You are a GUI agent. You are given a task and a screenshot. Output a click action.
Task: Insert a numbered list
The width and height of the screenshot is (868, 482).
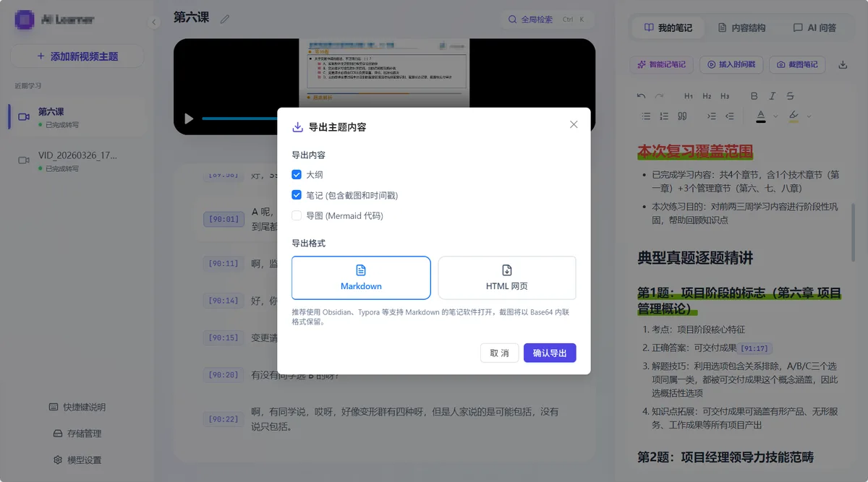pos(664,116)
